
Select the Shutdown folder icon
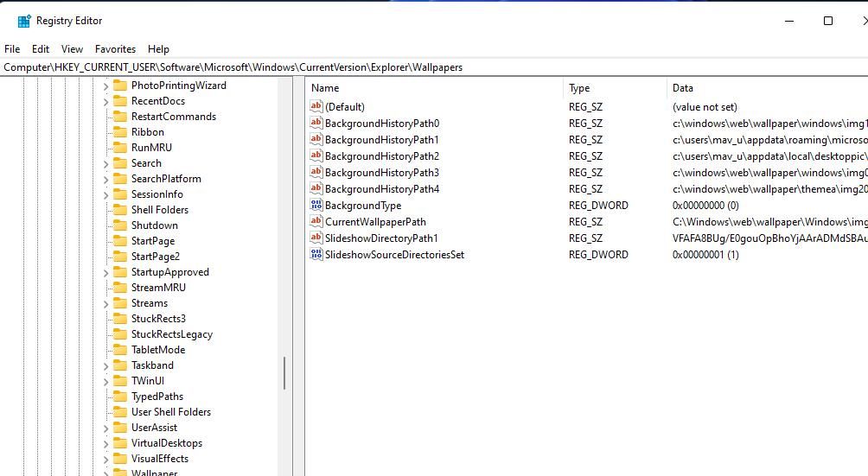(120, 225)
